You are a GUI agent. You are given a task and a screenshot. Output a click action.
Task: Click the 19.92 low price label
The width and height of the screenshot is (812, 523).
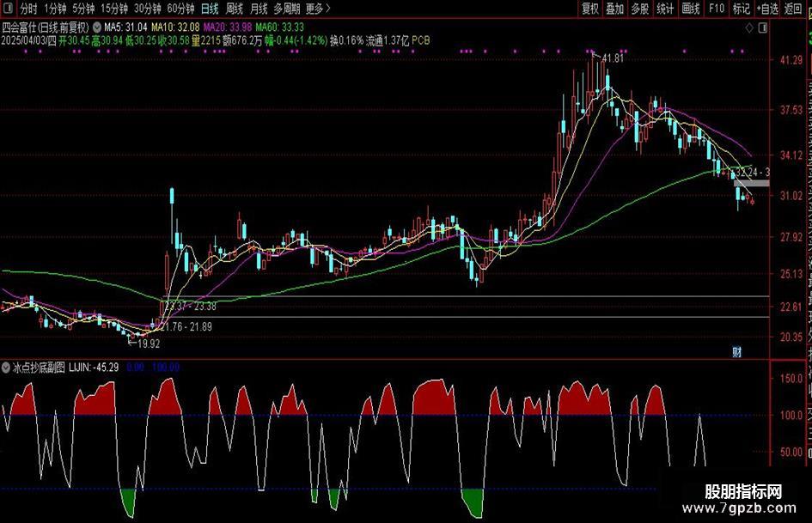[x=148, y=344]
